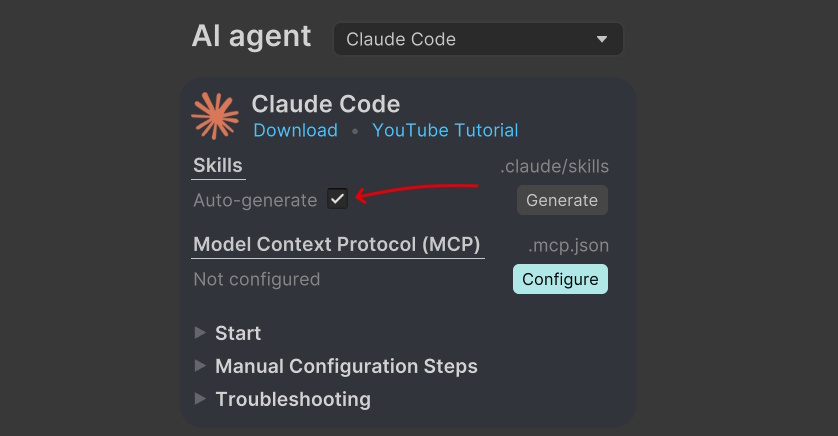
Task: Open the AI agent dropdown
Action: [478, 39]
